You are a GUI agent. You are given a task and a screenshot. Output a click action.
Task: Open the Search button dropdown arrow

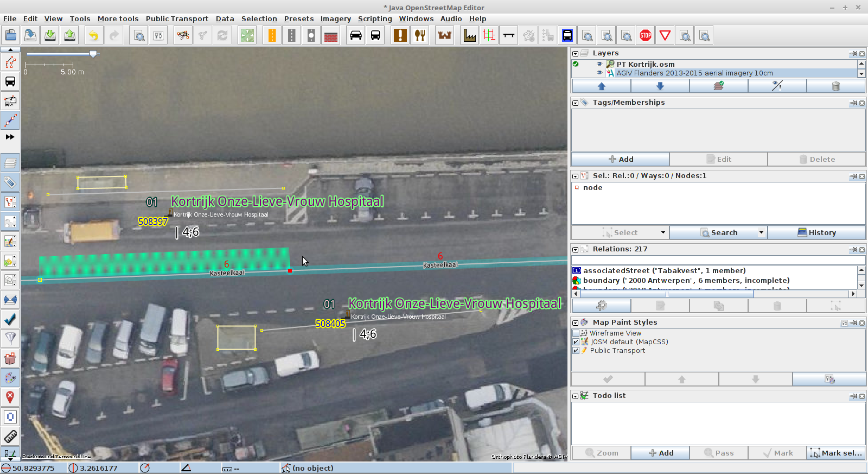(761, 232)
